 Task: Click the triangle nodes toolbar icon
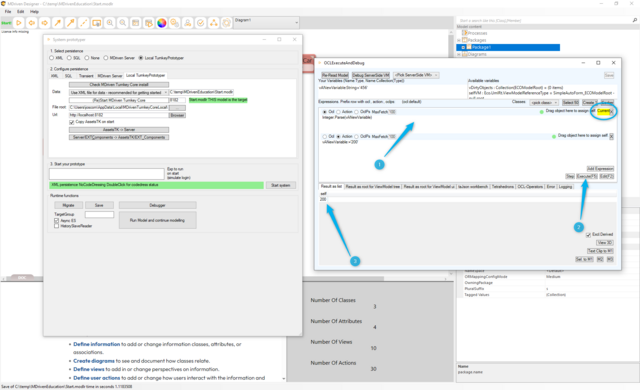[213, 23]
